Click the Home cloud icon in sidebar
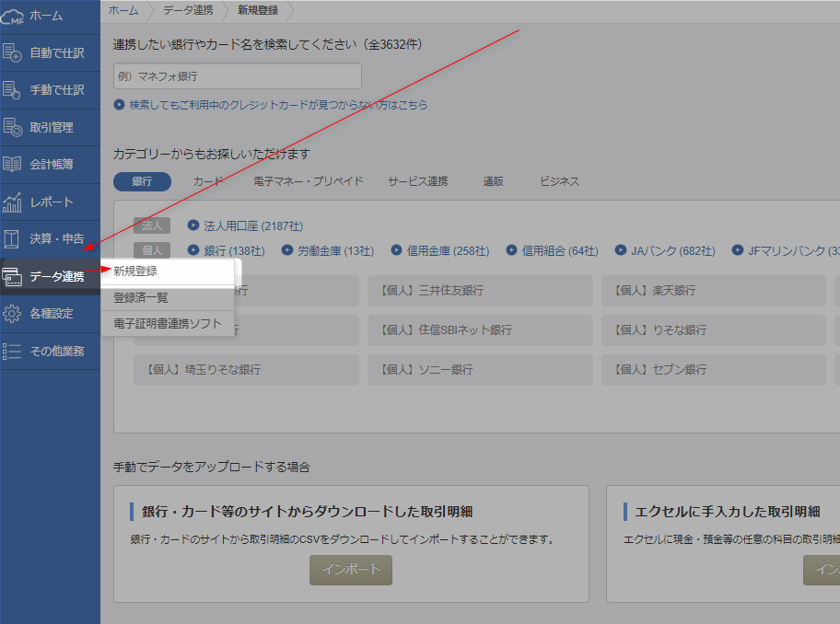Image resolution: width=840 pixels, height=624 pixels. (13, 16)
